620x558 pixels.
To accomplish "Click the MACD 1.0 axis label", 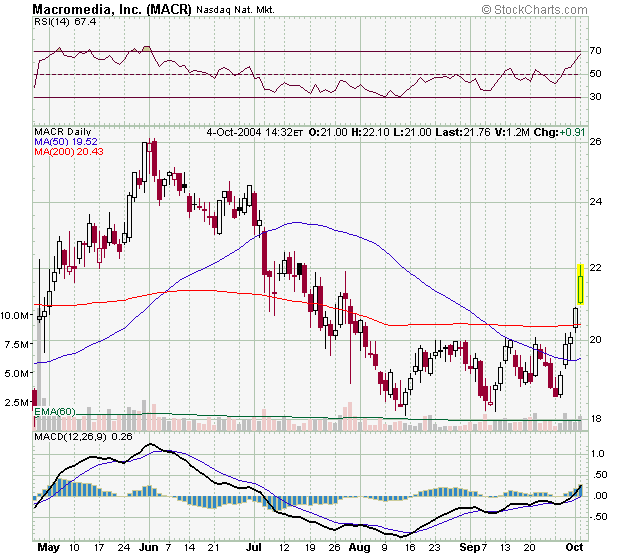I will [x=597, y=454].
